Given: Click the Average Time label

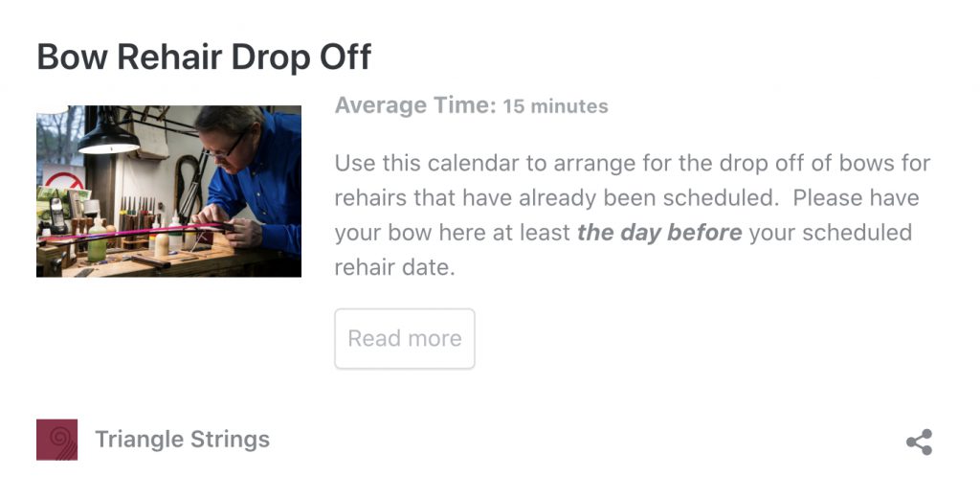Looking at the screenshot, I should click(x=415, y=105).
